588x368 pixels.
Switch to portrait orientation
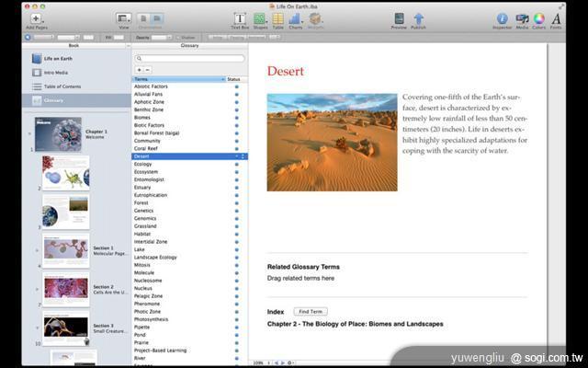coord(143,18)
